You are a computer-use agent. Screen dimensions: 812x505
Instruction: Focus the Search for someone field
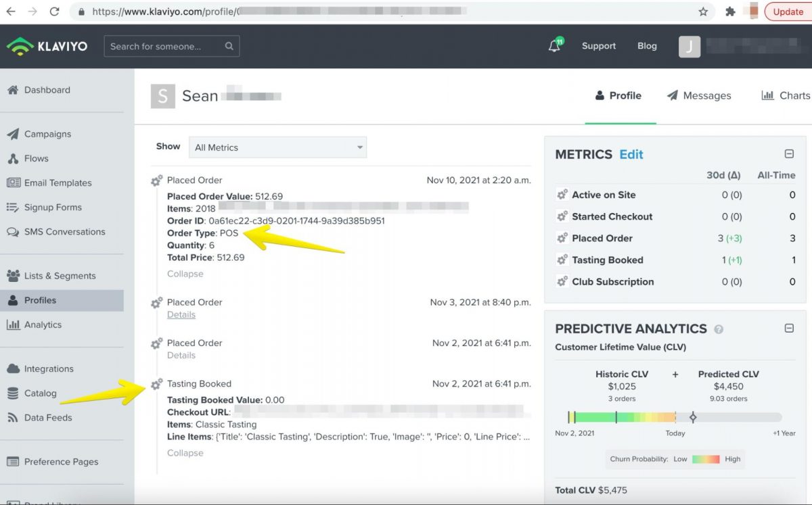click(x=171, y=46)
